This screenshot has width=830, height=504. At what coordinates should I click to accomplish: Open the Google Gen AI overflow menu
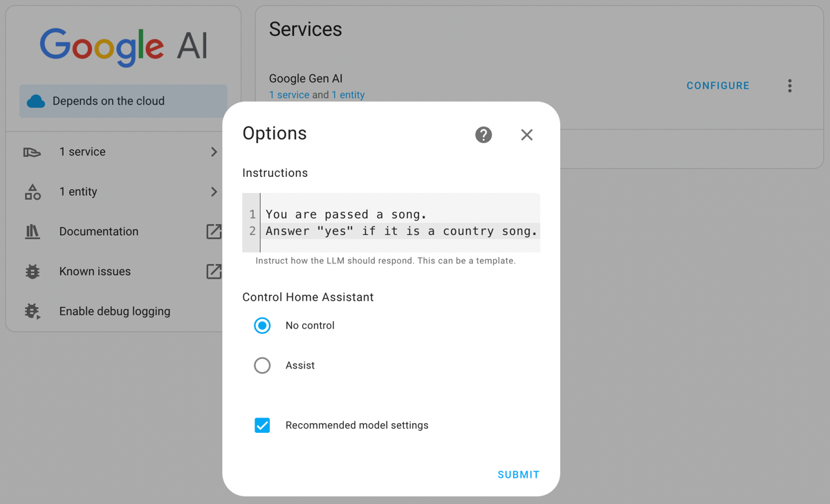[790, 85]
